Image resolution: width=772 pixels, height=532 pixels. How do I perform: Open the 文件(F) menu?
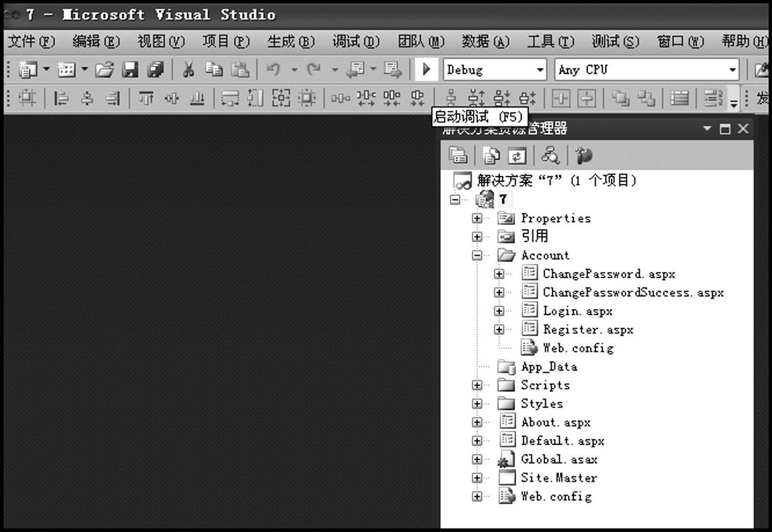pos(31,41)
